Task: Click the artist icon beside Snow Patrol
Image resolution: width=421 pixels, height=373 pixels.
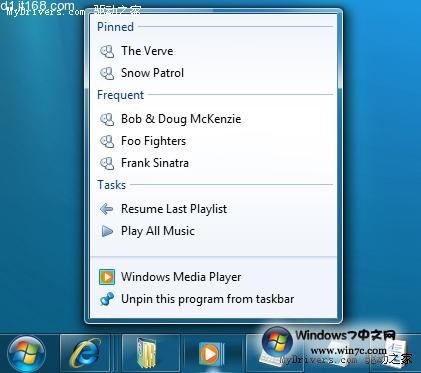Action: [107, 73]
